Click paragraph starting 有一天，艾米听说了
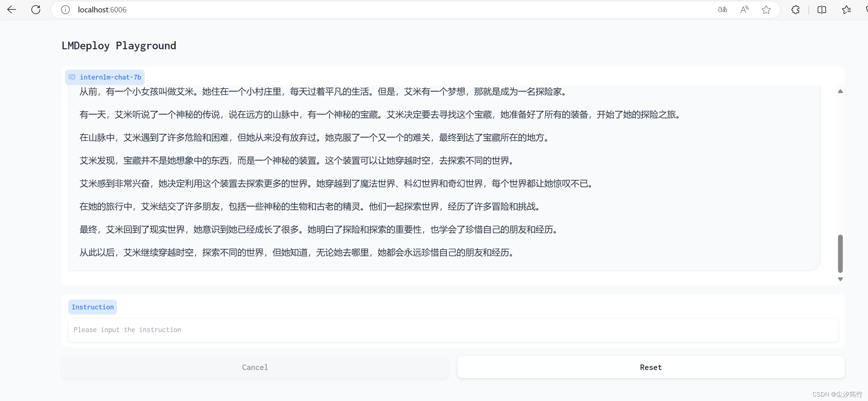868x401 pixels. click(380, 115)
